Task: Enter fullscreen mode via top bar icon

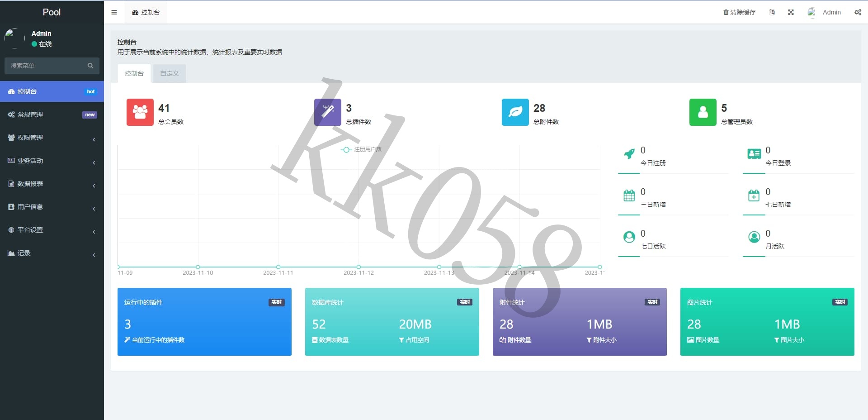Action: (x=791, y=12)
